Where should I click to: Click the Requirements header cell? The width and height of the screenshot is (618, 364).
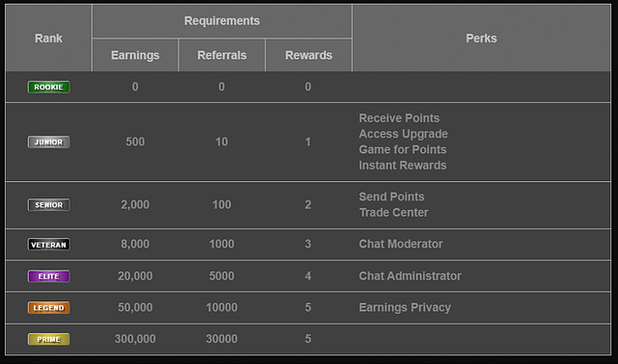click(222, 21)
